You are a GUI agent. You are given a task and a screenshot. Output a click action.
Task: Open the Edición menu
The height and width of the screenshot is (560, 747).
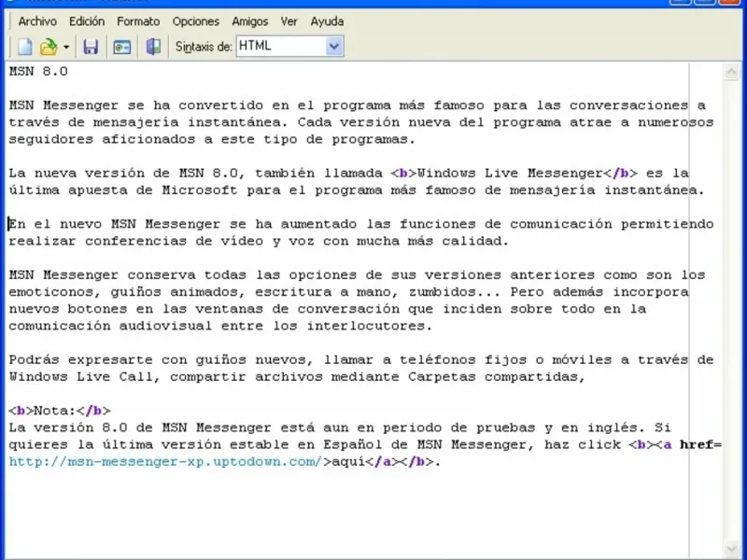tap(87, 21)
